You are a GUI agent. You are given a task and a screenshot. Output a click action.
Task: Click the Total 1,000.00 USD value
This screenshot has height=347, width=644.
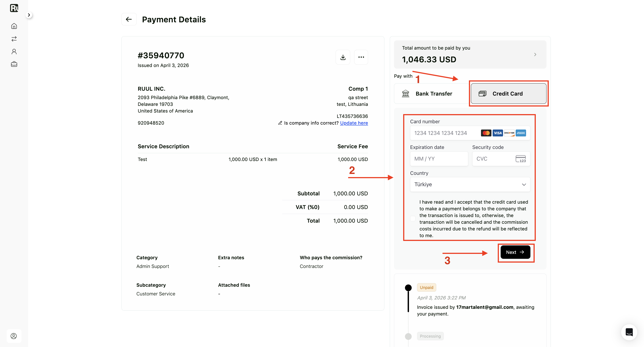point(350,221)
